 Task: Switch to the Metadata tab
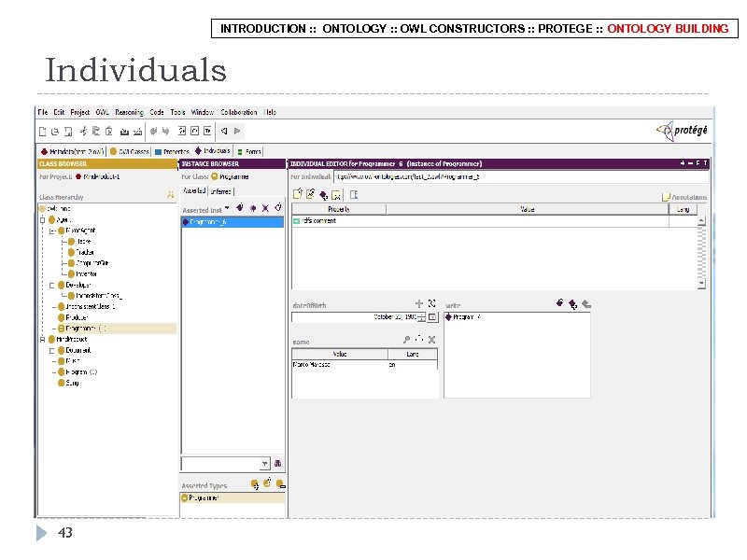pos(73,151)
